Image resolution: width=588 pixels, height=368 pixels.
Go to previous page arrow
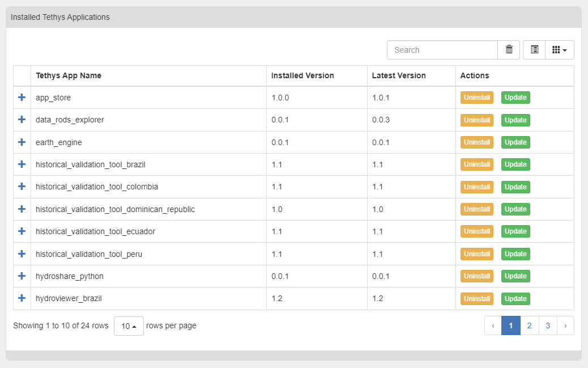493,325
